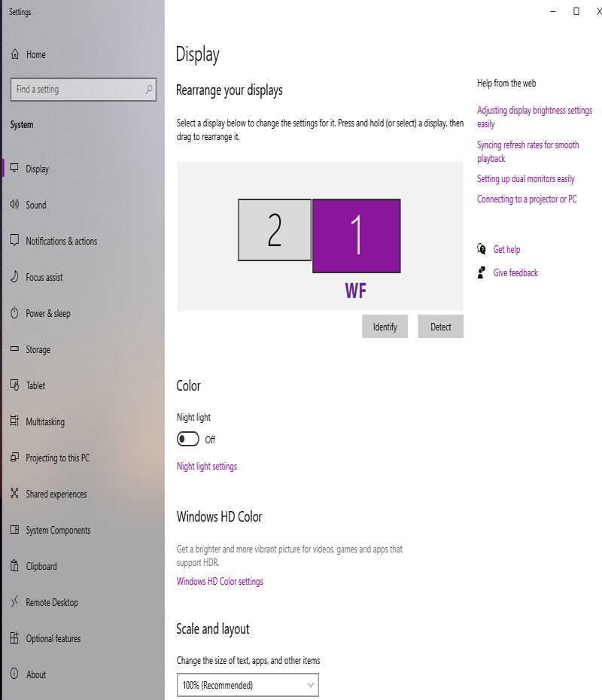Open Setting up dual monitors easily link
Viewport: 602px width, 700px height.
[526, 178]
